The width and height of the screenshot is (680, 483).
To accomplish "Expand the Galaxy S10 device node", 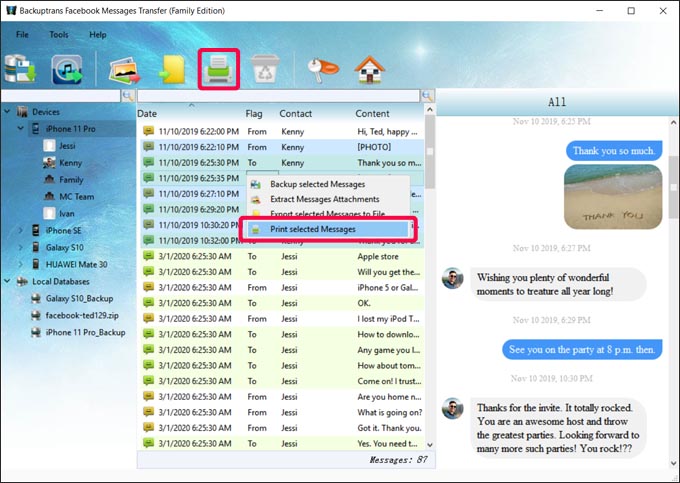I will (20, 247).
